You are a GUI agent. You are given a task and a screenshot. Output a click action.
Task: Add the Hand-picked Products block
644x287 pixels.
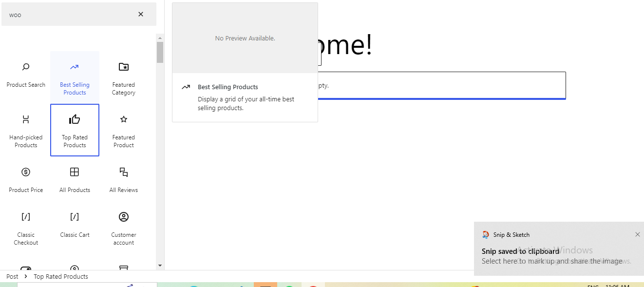coord(26,130)
